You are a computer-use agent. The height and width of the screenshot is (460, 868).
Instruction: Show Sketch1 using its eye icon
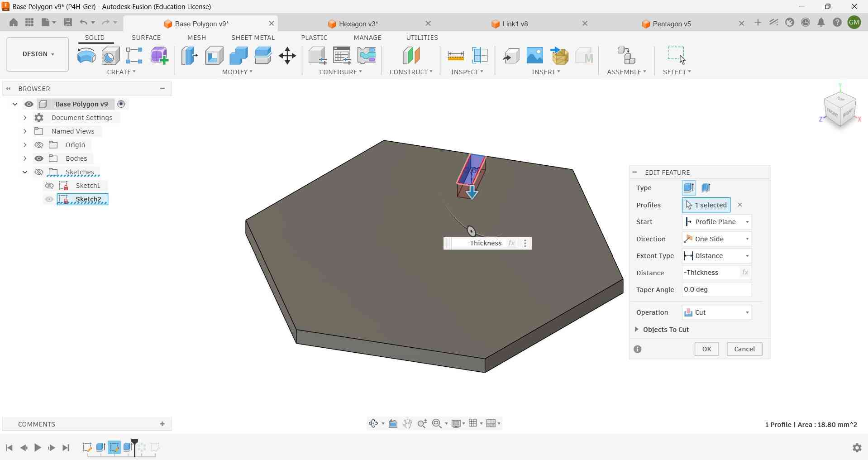49,186
